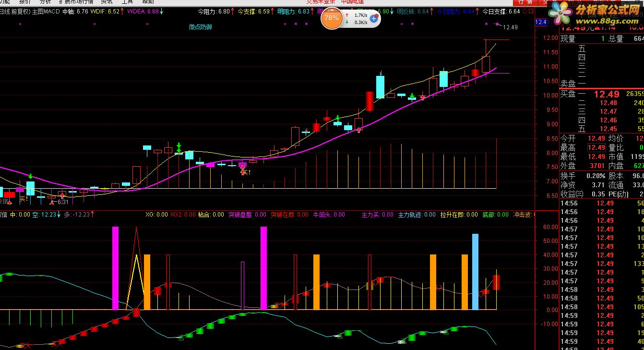This screenshot has height=350, width=644.
Task: Click the 今阻力: 6.80 label
Action: point(214,12)
